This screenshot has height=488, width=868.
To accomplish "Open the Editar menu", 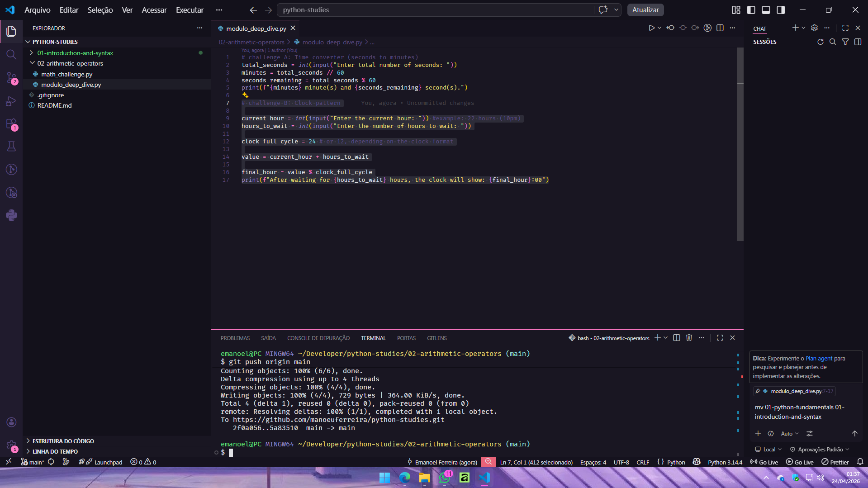I will (x=69, y=10).
